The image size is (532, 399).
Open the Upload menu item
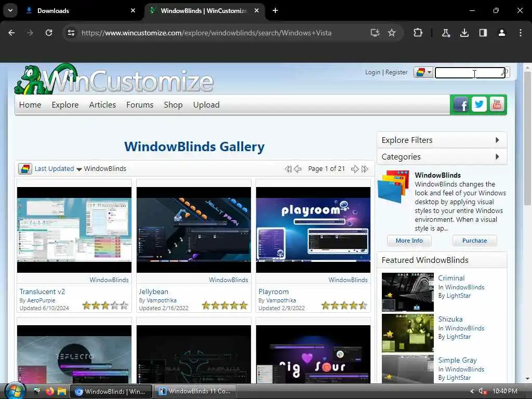tap(206, 105)
